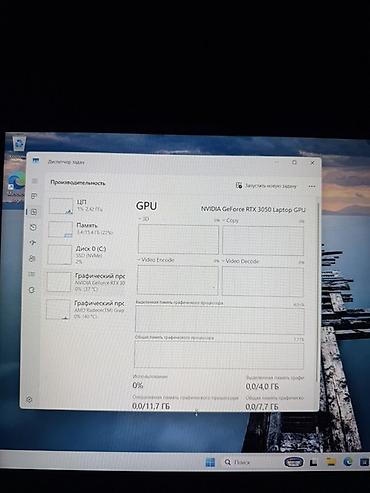The width and height of the screenshot is (370, 493).
Task: Open the Copy engine graph dropdown
Action: tap(231, 220)
